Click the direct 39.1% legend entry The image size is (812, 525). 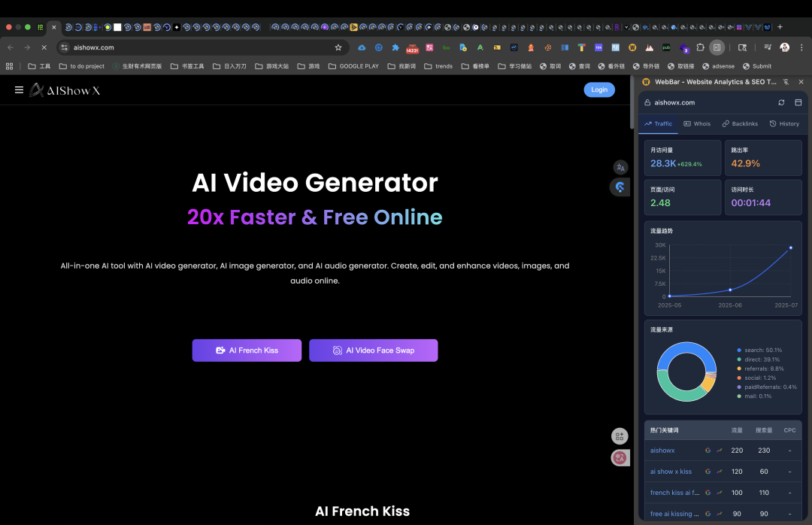click(758, 360)
